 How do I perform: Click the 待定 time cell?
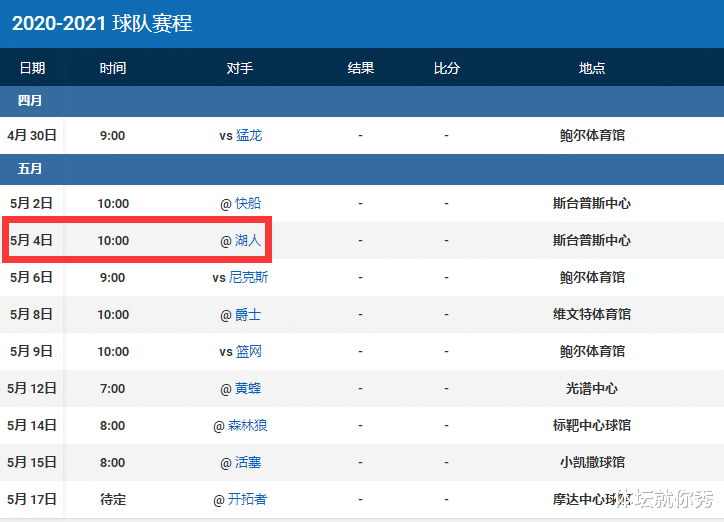[x=113, y=499]
